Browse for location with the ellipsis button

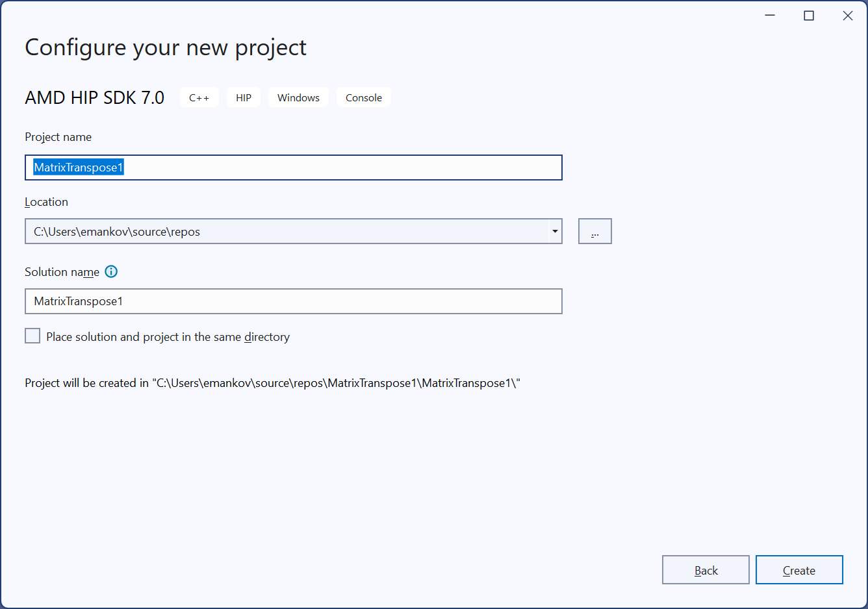(595, 231)
